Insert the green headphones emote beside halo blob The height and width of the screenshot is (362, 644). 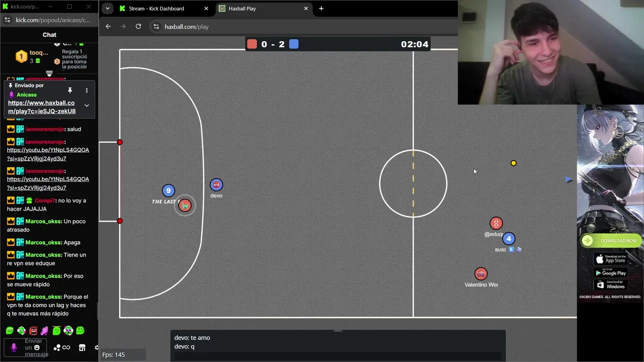[68, 331]
